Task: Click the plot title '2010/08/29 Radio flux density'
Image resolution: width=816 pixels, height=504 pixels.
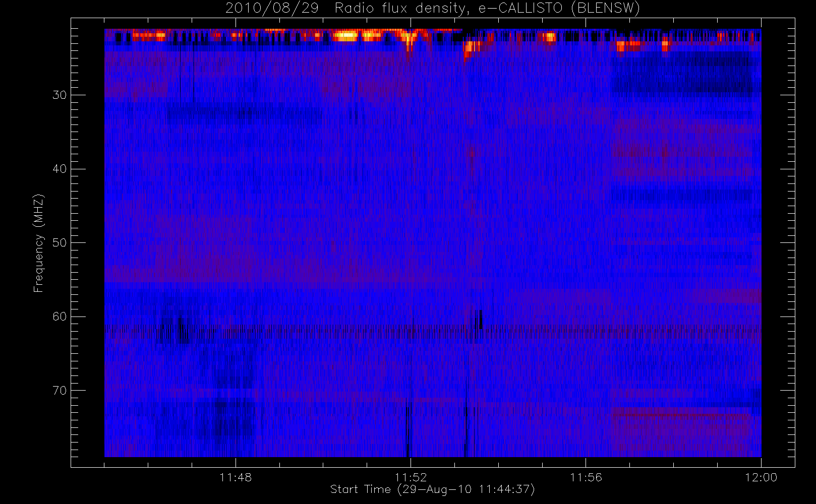Action: pyautogui.click(x=433, y=9)
